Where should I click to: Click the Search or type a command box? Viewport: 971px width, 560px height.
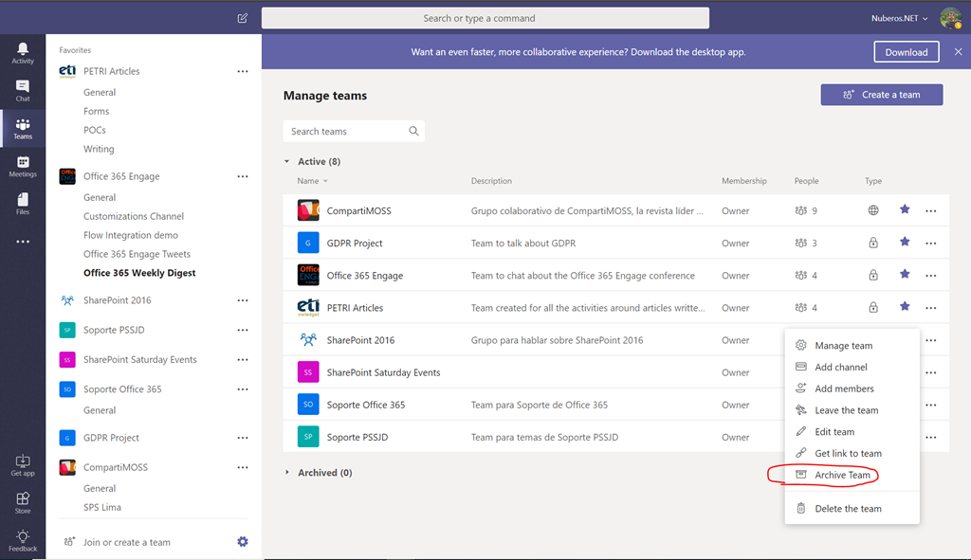click(x=485, y=18)
